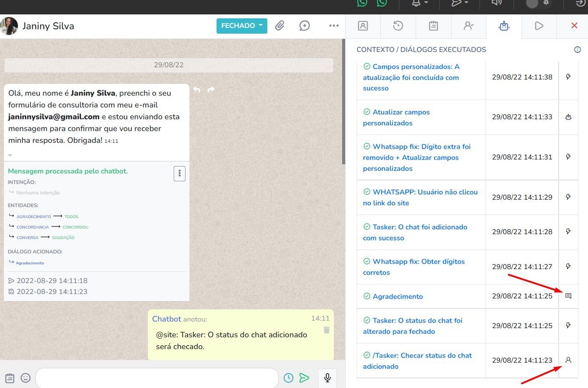Click the chat area vertical scrollbar
588x388 pixels.
pos(343,100)
